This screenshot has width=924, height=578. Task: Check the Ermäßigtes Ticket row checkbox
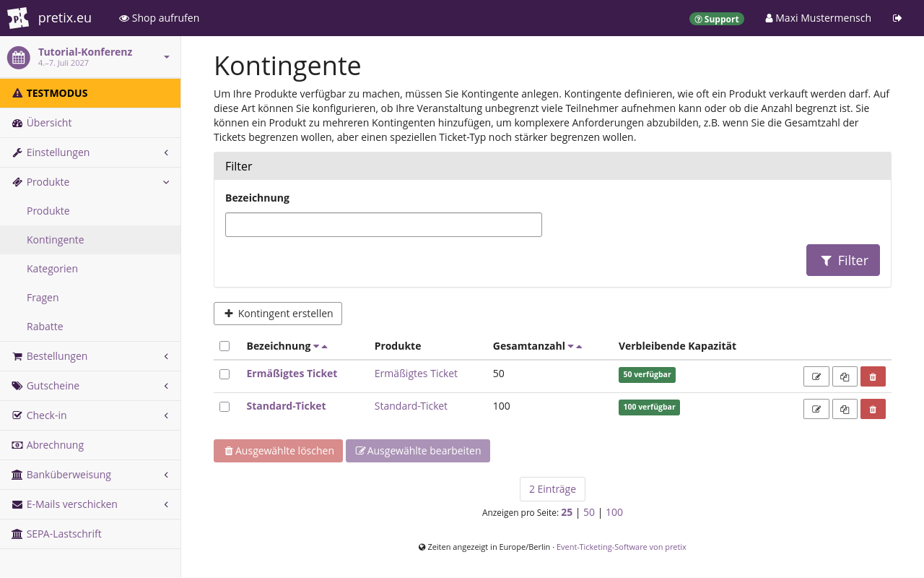[225, 374]
